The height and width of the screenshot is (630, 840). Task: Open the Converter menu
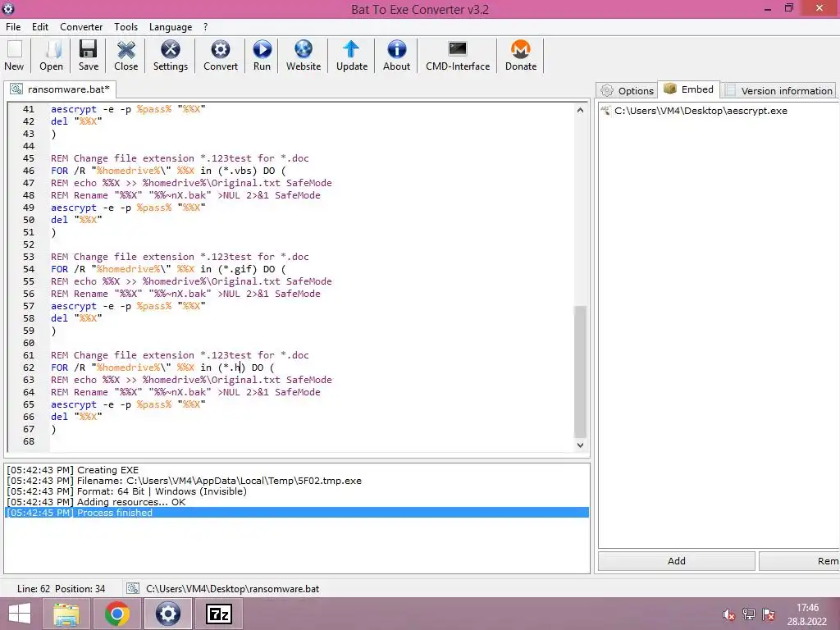click(x=81, y=27)
